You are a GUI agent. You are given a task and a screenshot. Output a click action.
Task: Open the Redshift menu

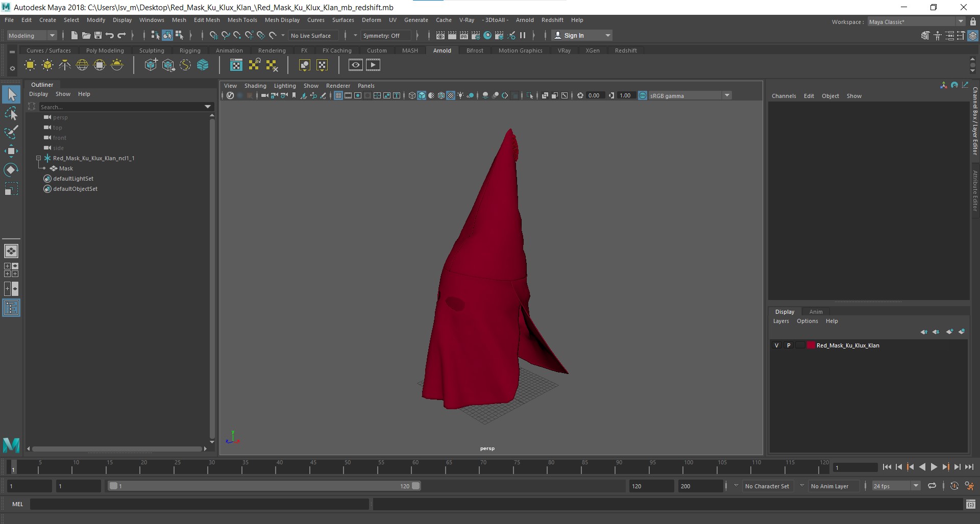tap(552, 20)
